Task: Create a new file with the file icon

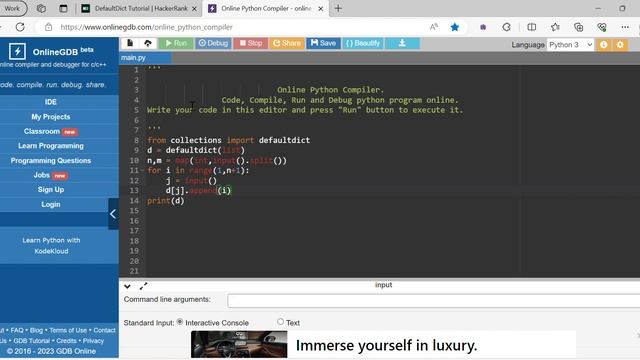Action: [130, 43]
